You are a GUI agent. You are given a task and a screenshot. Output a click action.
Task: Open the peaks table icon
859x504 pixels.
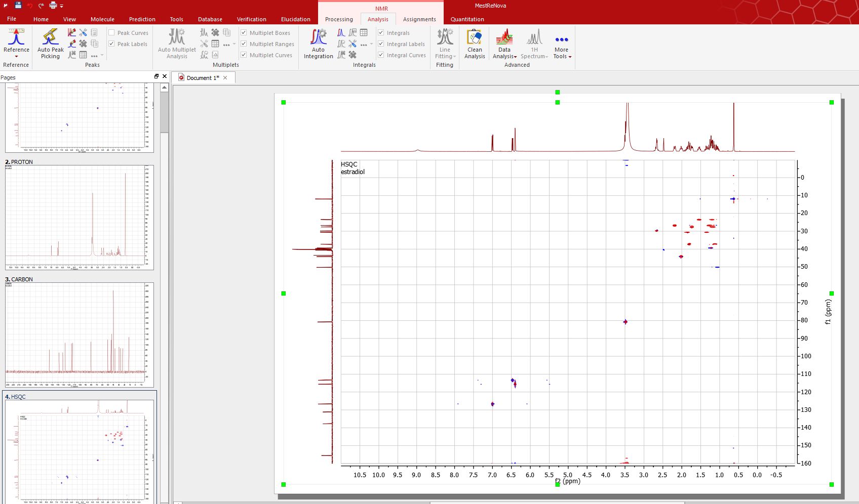83,55
